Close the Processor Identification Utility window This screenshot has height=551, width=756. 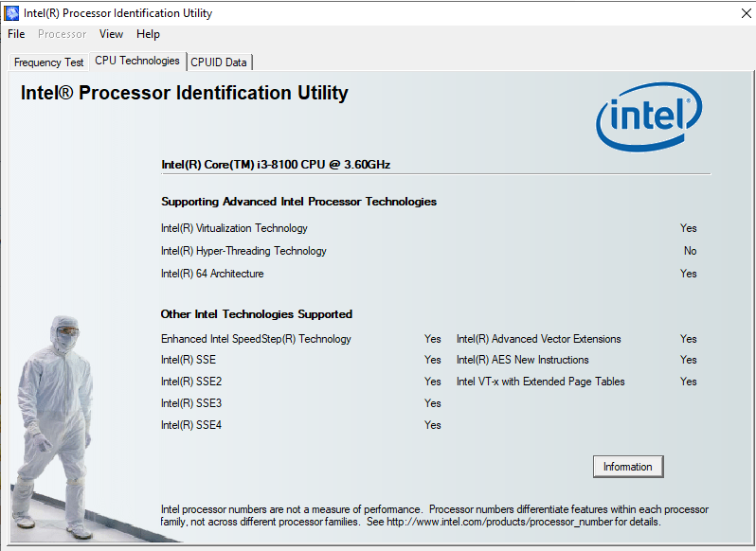[x=746, y=13]
